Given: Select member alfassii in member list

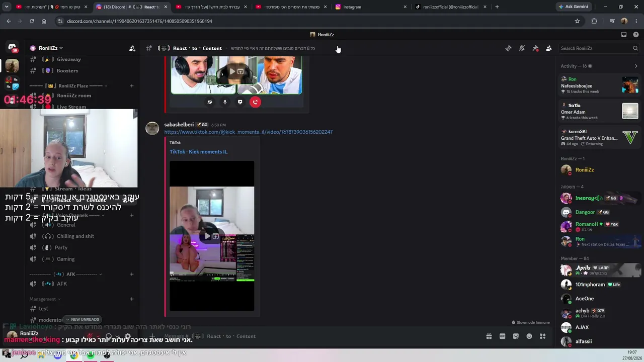Looking at the screenshot, I should click(x=599, y=341).
